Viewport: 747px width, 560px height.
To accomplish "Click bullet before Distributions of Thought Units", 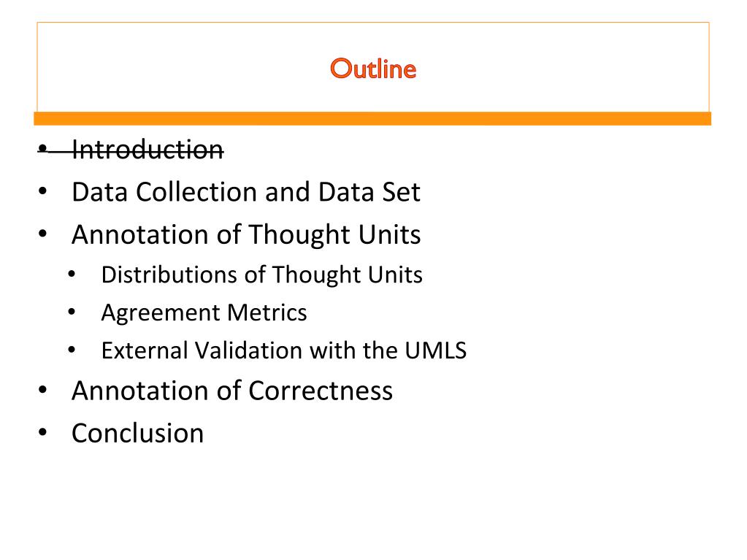I will coord(72,275).
